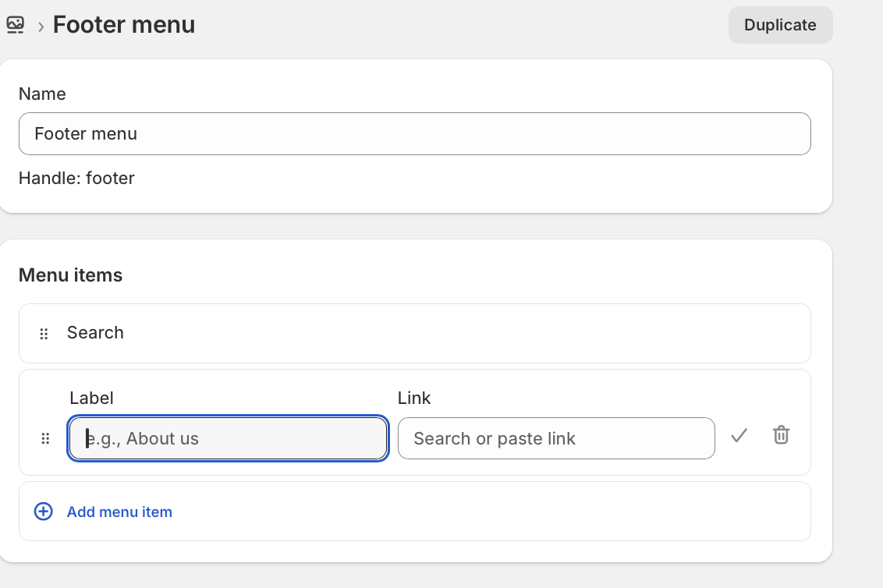Click drag handle beside the Label field
The width and height of the screenshot is (883, 588).
point(44,438)
